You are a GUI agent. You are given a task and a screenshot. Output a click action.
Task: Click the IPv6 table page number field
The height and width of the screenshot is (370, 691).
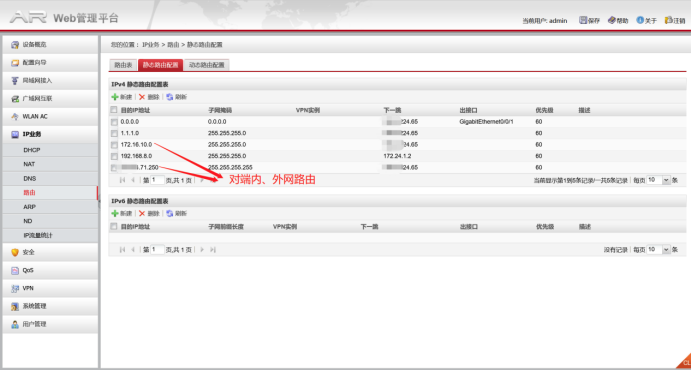pyautogui.click(x=157, y=250)
